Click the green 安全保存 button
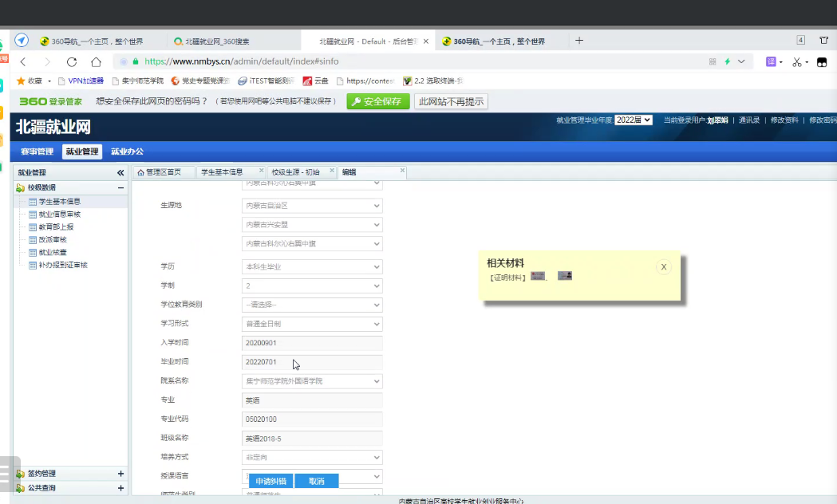 378,101
